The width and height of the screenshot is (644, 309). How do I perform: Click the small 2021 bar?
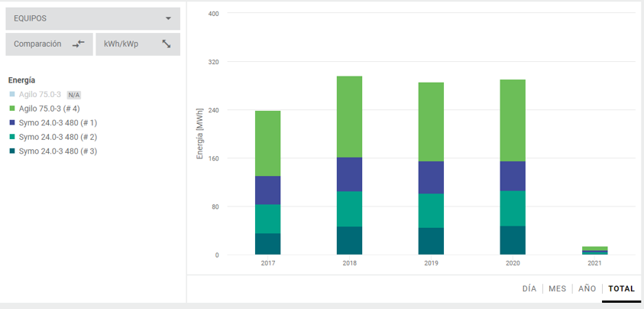[594, 250]
